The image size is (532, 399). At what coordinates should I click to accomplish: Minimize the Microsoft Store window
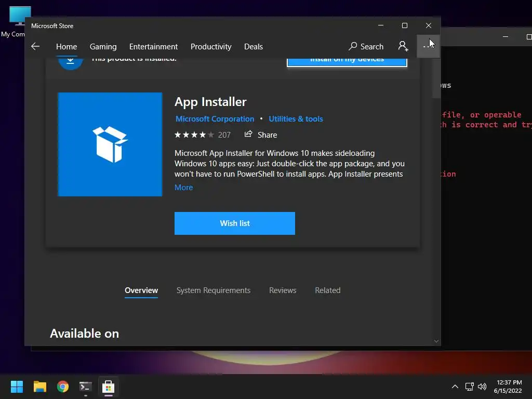(381, 25)
